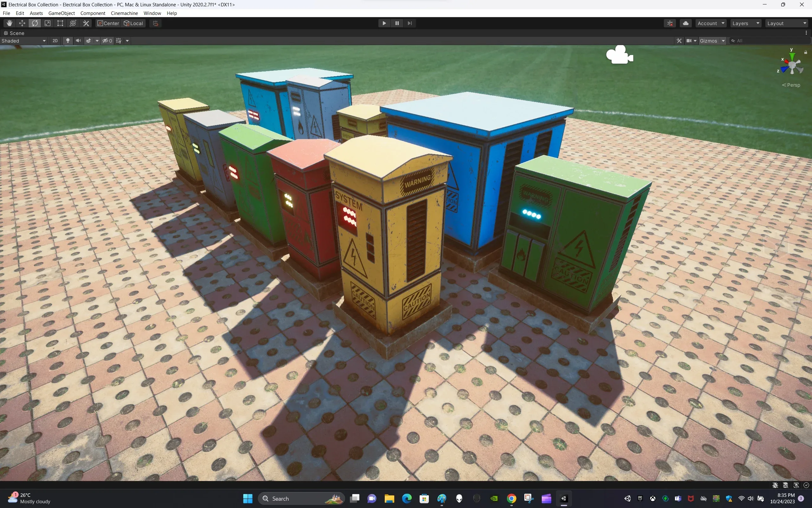Open the clock showing 8:35 PM

(783, 498)
